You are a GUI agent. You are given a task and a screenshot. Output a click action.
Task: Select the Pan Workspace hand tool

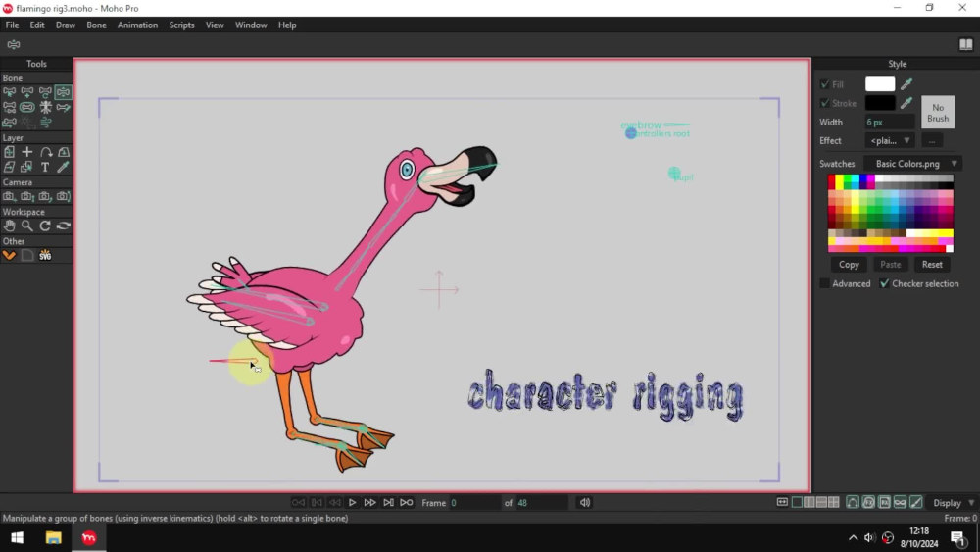pyautogui.click(x=10, y=226)
